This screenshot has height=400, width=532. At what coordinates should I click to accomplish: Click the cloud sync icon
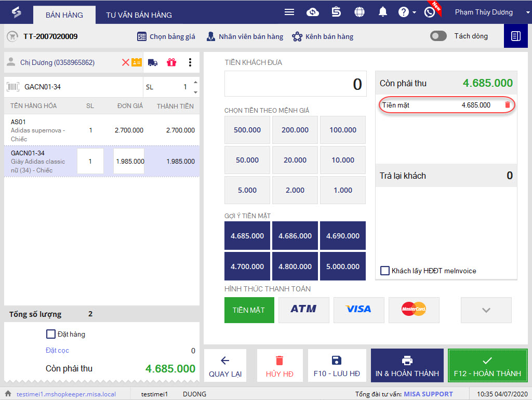coord(312,12)
